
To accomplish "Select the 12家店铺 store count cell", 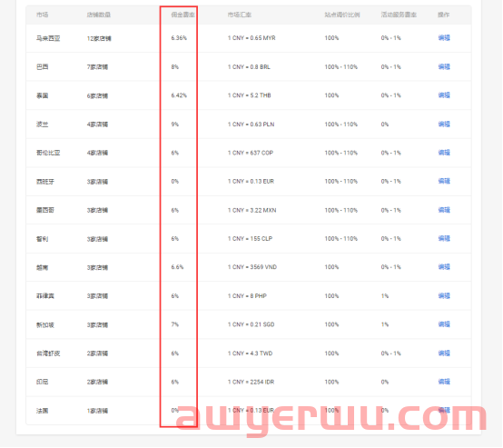I will 99,38.
